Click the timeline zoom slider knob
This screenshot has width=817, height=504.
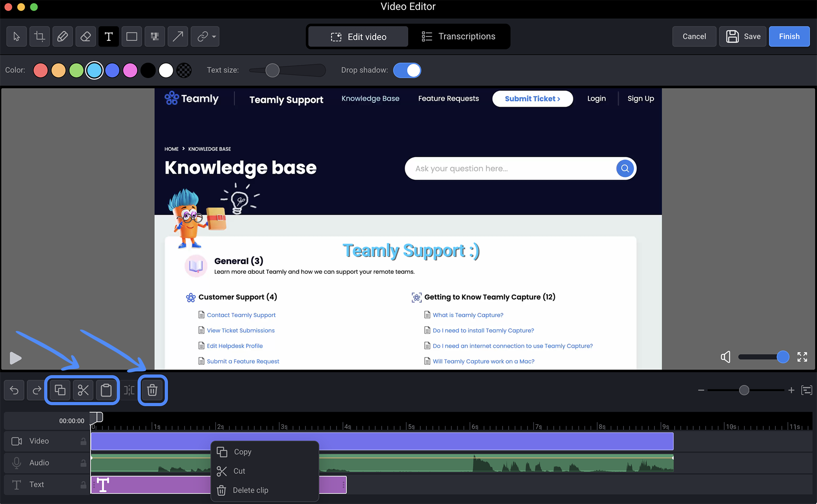pos(744,390)
